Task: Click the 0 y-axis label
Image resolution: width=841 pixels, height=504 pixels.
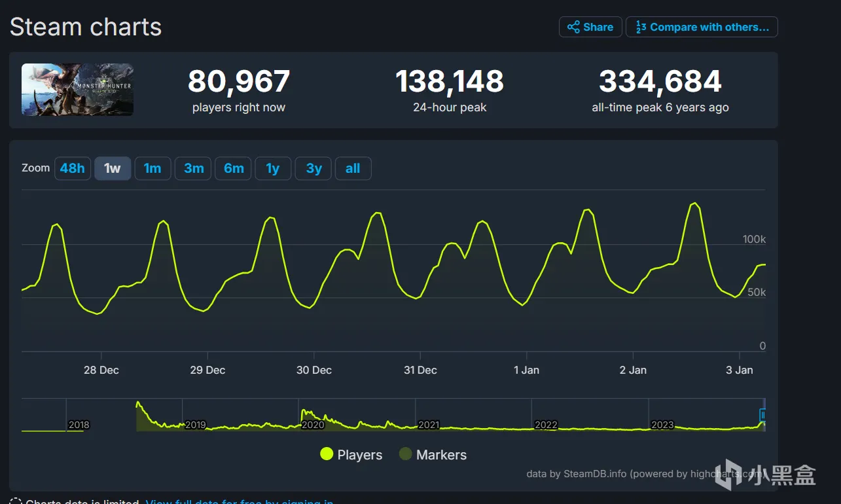Action: (762, 346)
